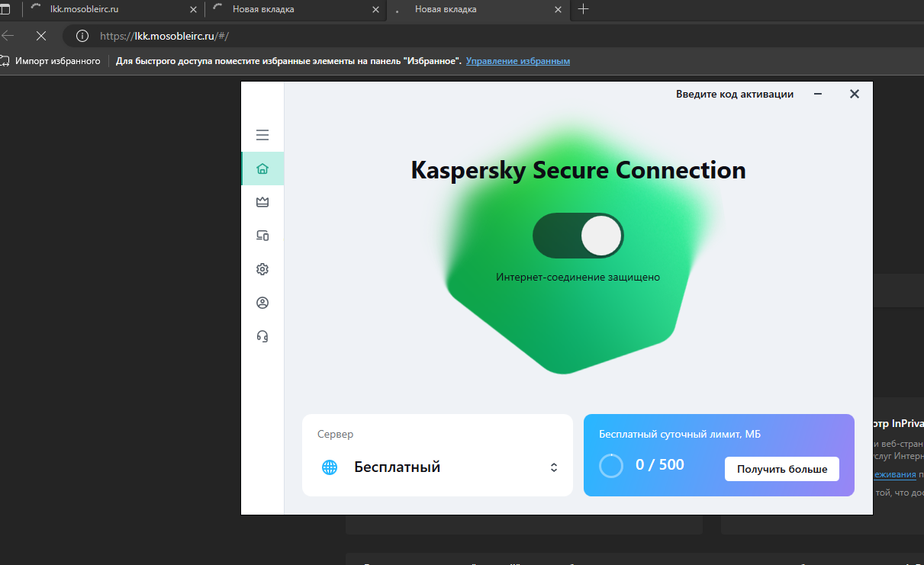This screenshot has width=924, height=565.
Task: Close the last Новая вкладка tab
Action: [x=558, y=9]
